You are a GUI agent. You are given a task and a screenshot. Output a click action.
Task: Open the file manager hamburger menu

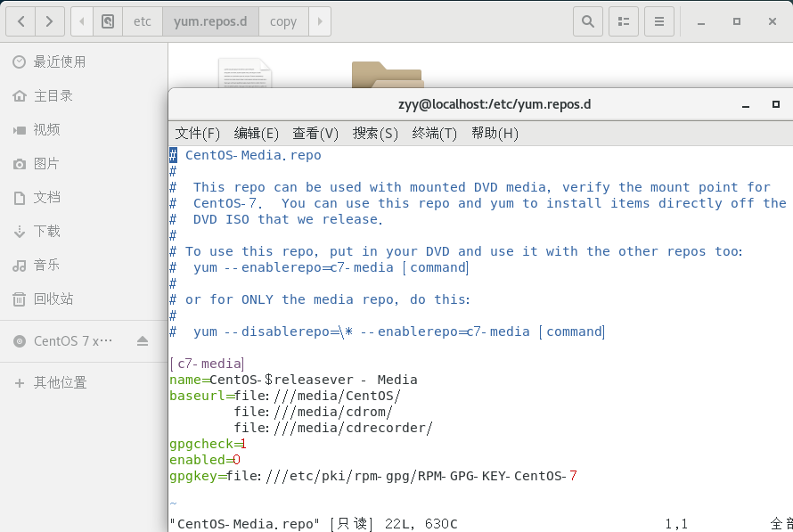659,21
